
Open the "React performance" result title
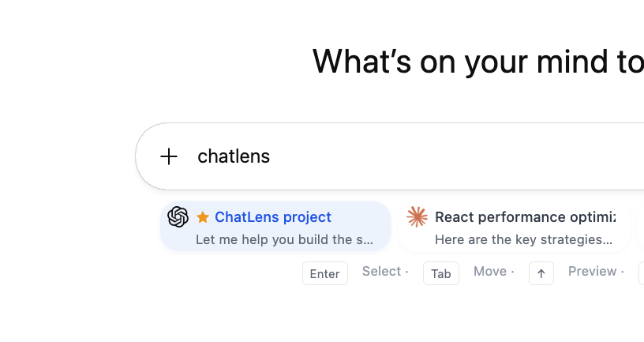click(525, 217)
